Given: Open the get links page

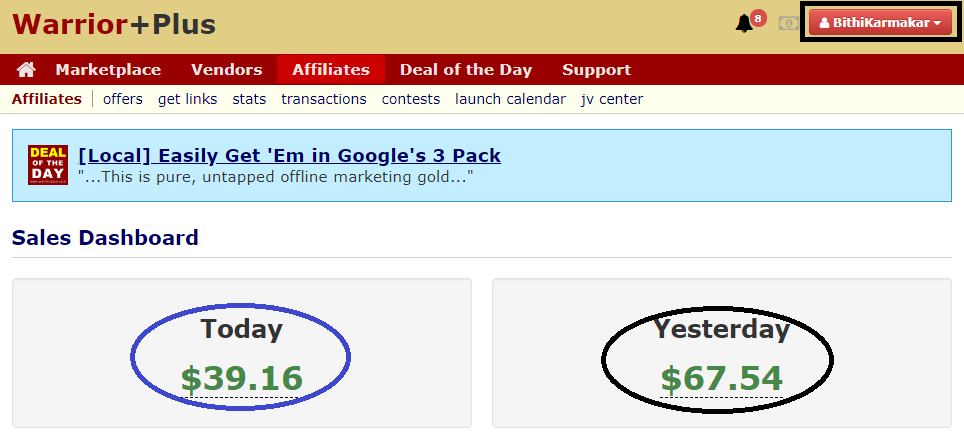Looking at the screenshot, I should tap(188, 99).
